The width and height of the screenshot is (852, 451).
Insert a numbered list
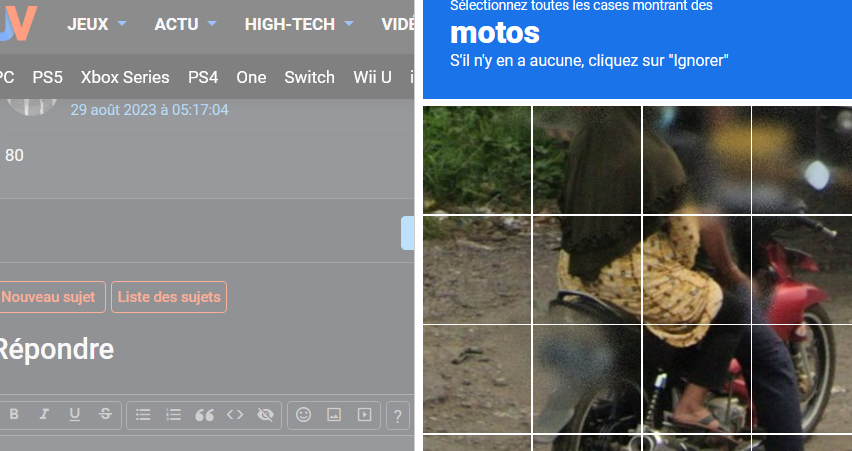click(x=173, y=415)
